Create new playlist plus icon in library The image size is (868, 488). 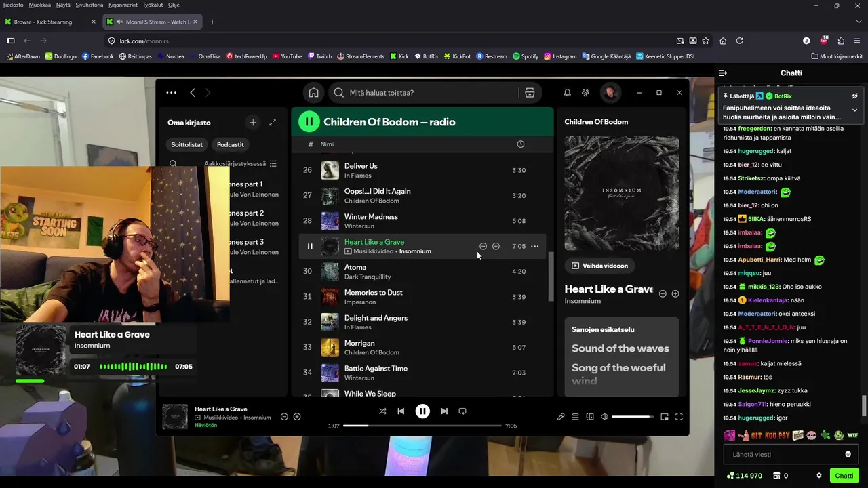click(253, 123)
